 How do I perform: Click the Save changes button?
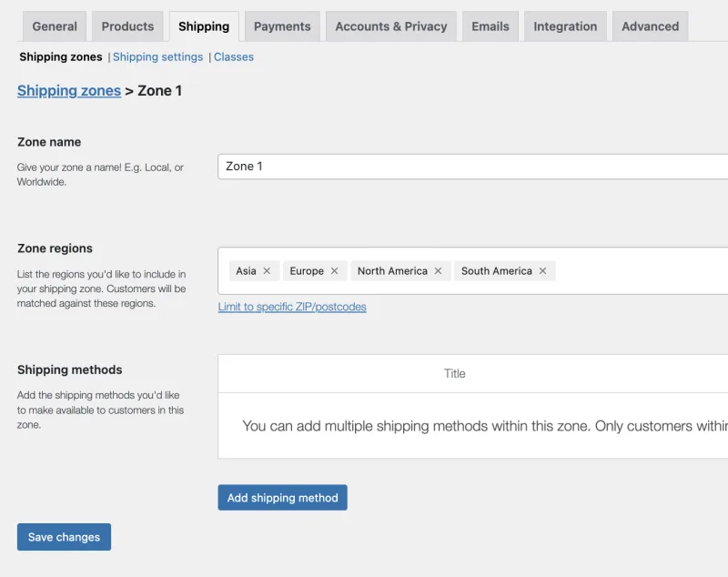click(x=64, y=537)
